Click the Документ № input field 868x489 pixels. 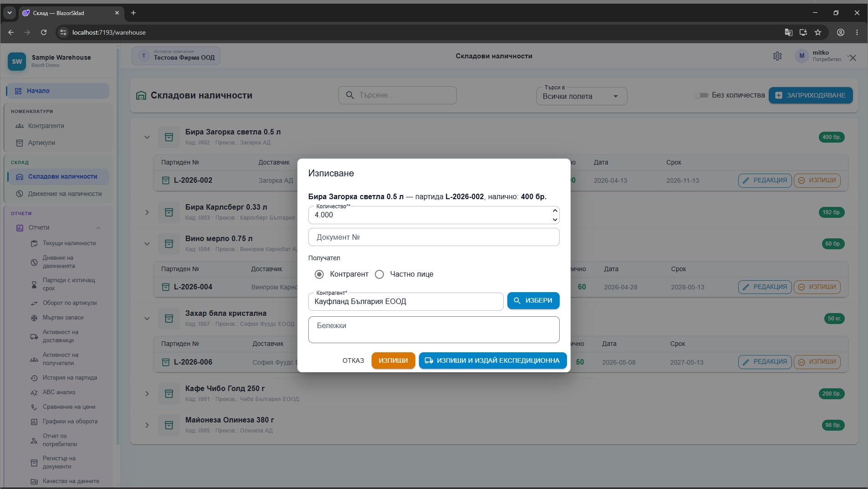point(434,237)
